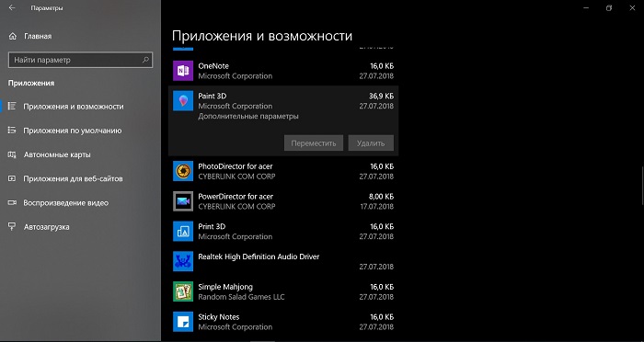The width and height of the screenshot is (644, 342).
Task: Click the Удалить button for Paint 3D
Action: (371, 143)
